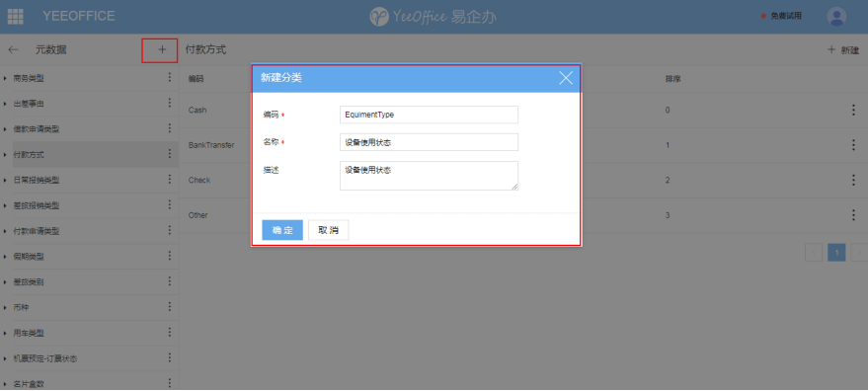
Task: Click the YeeOffice 易企办 logo
Action: [x=433, y=17]
